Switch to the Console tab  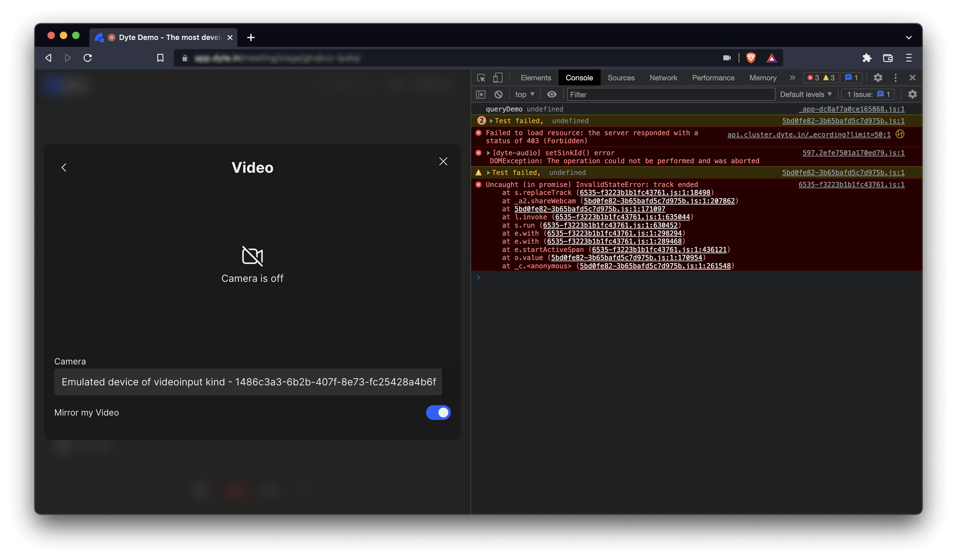579,77
